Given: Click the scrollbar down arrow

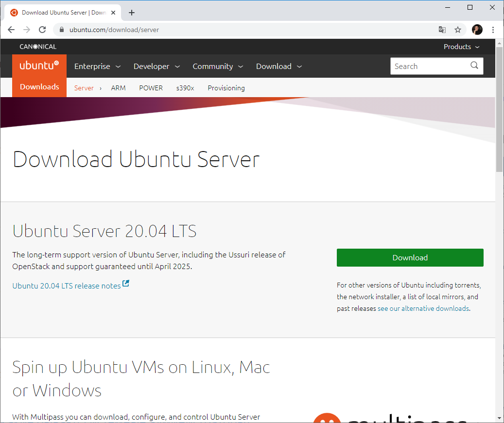Looking at the screenshot, I should (499, 418).
